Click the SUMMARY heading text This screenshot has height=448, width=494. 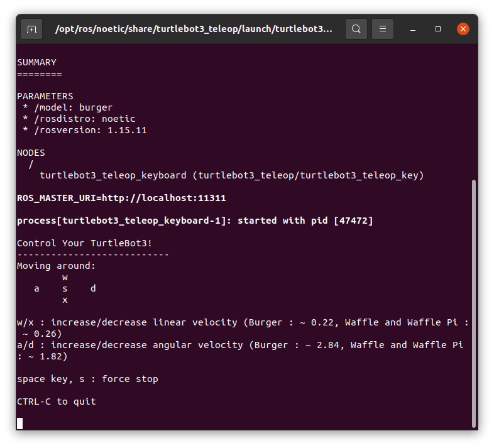pos(36,62)
